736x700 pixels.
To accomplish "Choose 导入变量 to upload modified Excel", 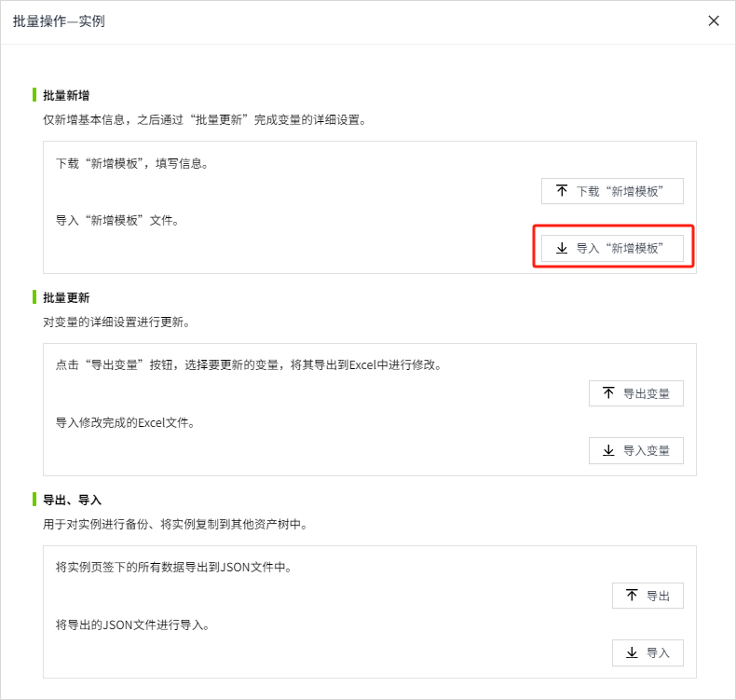I will click(x=636, y=451).
